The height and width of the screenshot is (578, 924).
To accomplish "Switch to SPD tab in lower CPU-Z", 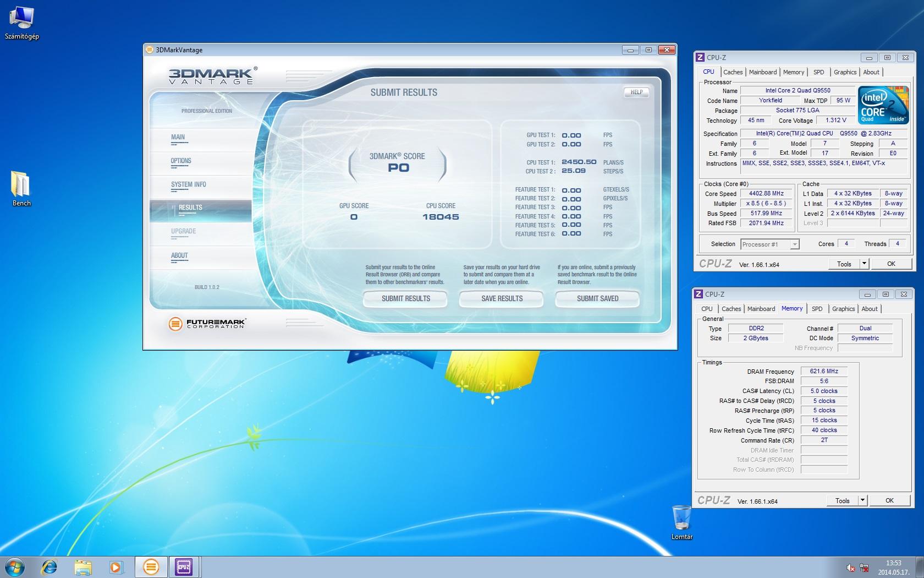I will pyautogui.click(x=817, y=309).
